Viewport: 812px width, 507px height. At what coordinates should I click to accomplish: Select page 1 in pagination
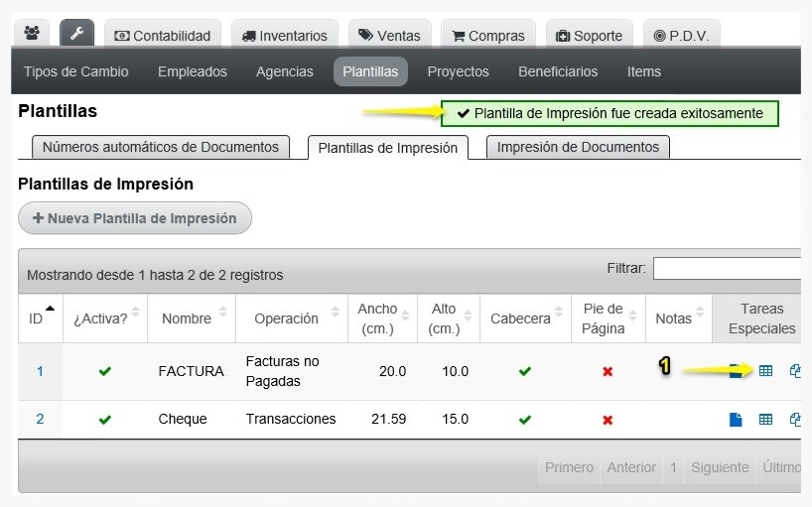pyautogui.click(x=673, y=467)
